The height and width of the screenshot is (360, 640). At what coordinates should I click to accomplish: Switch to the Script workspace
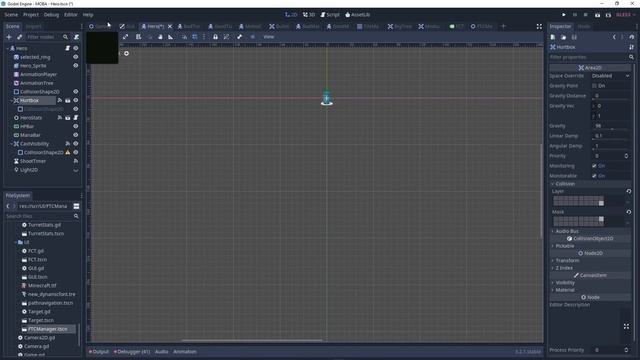(330, 15)
